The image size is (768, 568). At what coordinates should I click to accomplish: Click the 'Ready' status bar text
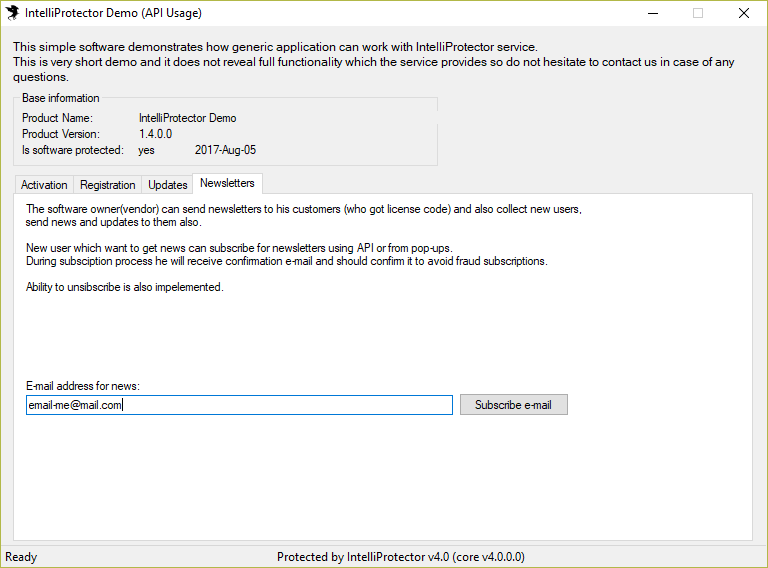(21, 557)
